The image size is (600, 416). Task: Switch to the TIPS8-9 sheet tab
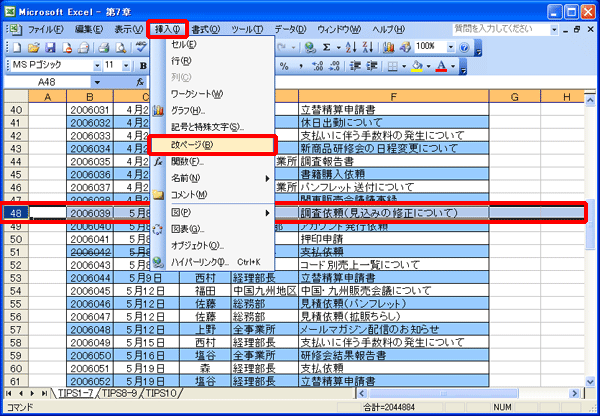pyautogui.click(x=119, y=393)
